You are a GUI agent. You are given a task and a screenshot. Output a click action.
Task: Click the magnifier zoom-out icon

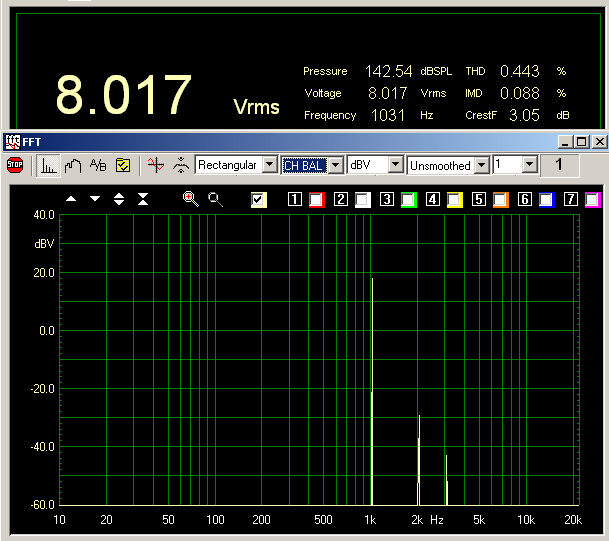pos(215,199)
